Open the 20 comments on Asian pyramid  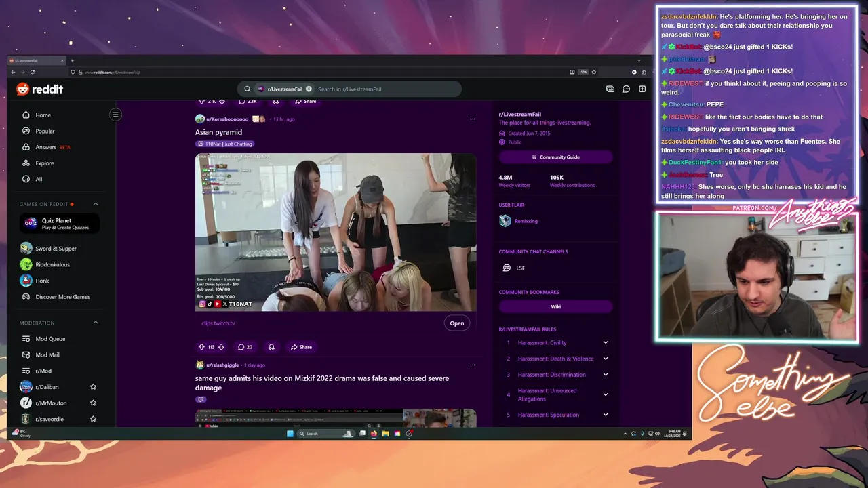(245, 347)
